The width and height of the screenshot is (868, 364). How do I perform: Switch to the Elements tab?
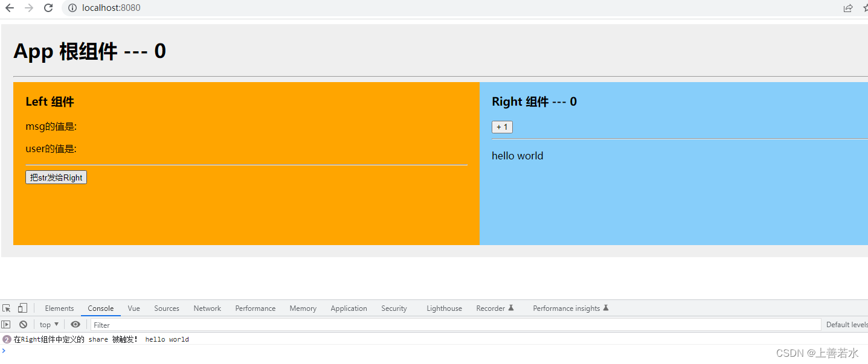[59, 308]
